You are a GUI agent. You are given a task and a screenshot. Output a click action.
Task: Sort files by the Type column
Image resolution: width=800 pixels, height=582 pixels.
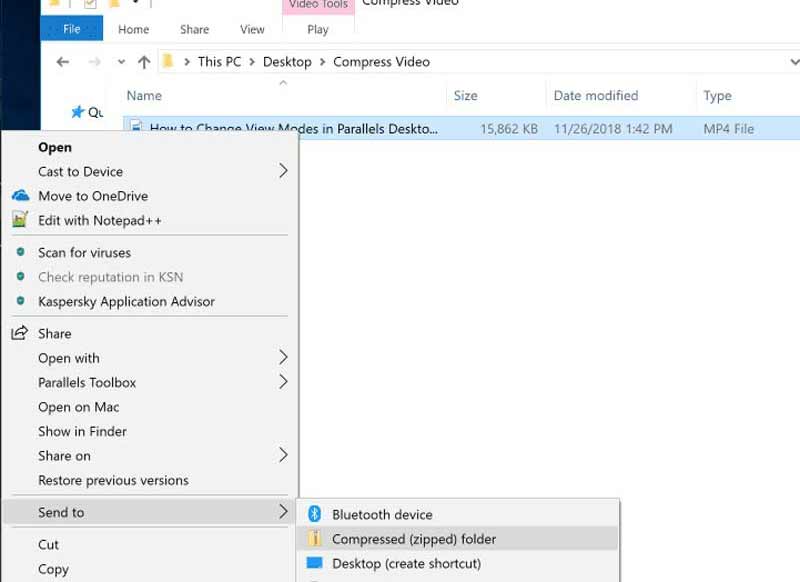point(717,95)
